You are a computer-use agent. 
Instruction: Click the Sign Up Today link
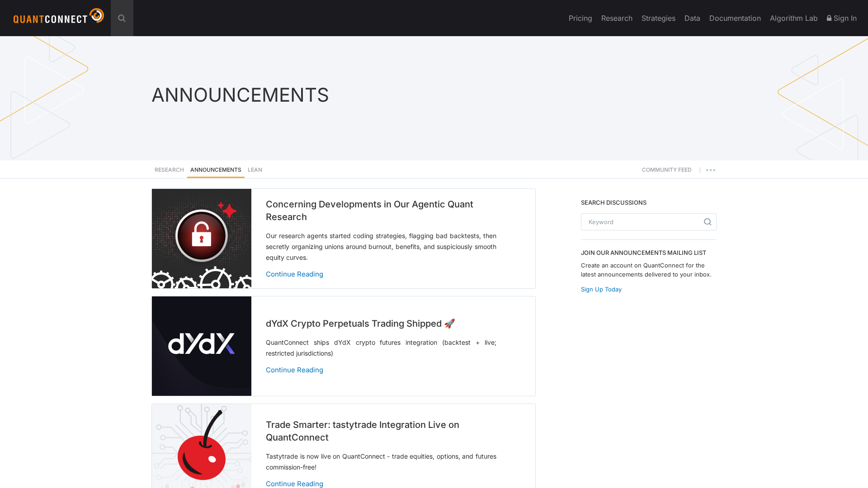(x=601, y=289)
